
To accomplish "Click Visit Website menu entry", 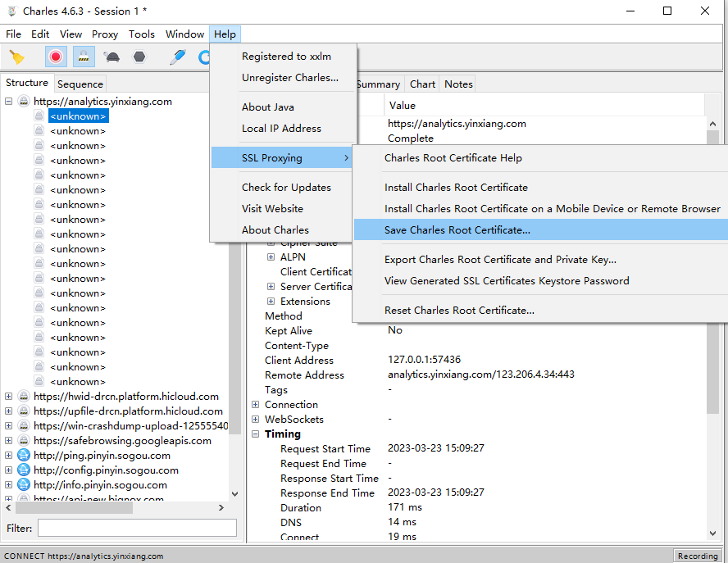I will pos(283,208).
